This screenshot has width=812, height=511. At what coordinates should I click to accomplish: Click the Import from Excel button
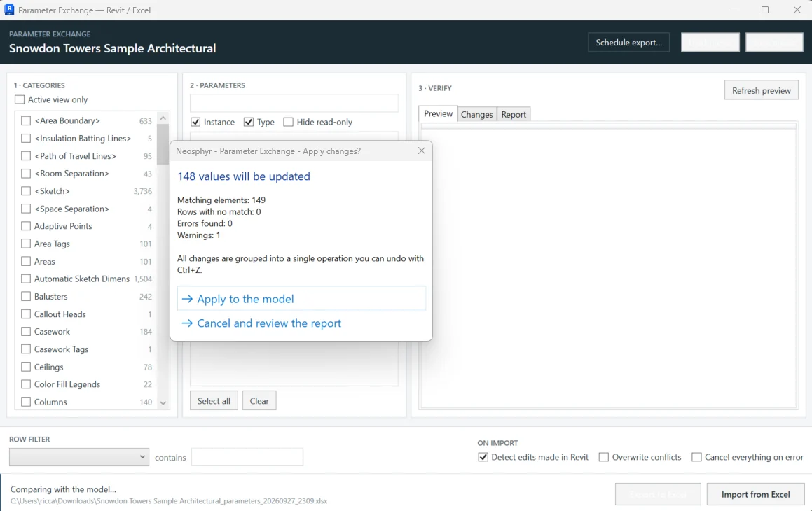coord(755,494)
